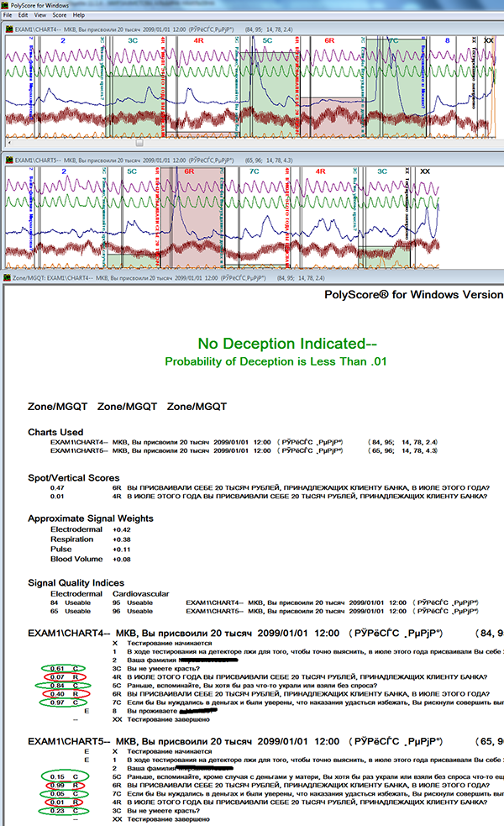
Task: Click circled score 0.40 R in CHART4 list
Action: (x=64, y=694)
